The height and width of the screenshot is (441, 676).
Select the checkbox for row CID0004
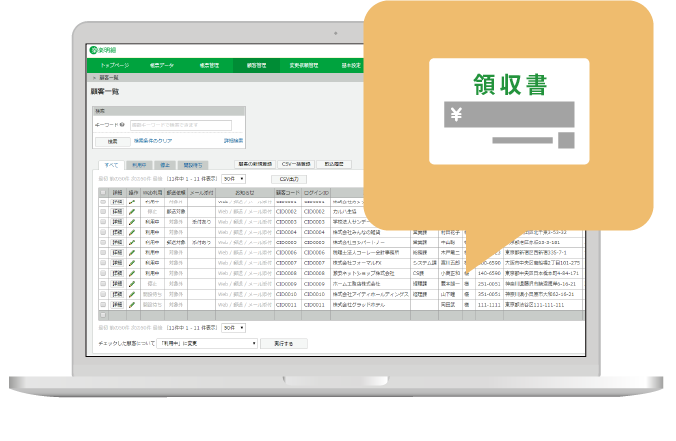(x=103, y=232)
